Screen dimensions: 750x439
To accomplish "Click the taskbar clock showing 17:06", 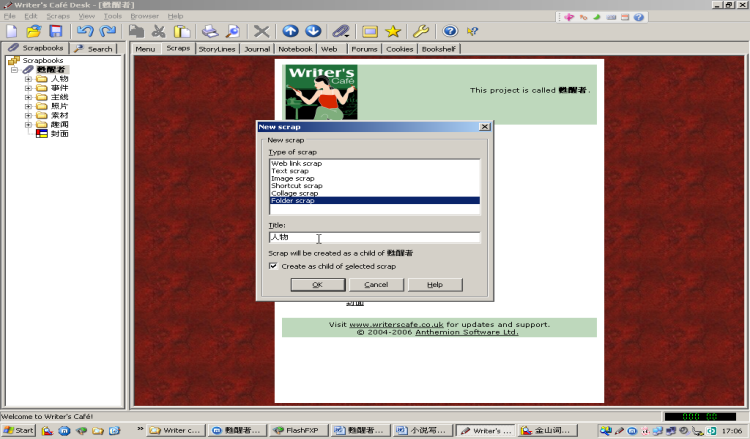I will tap(732, 431).
